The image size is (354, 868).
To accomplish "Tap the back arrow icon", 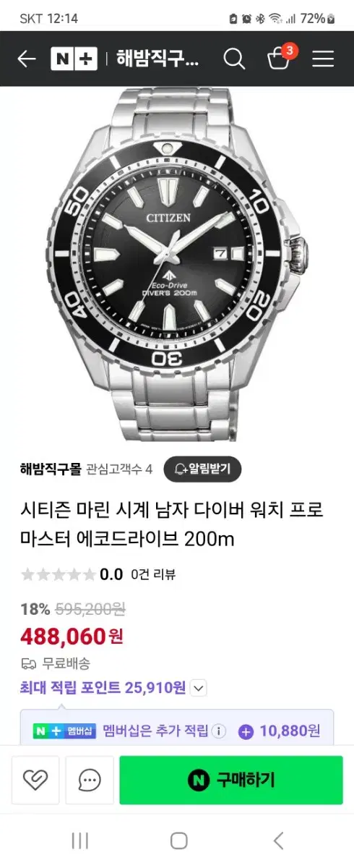I will [27, 59].
